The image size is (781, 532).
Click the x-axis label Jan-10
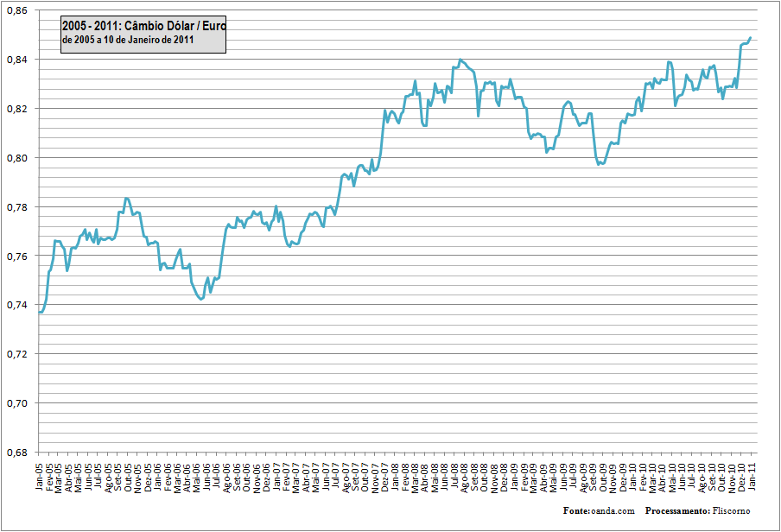point(632,477)
